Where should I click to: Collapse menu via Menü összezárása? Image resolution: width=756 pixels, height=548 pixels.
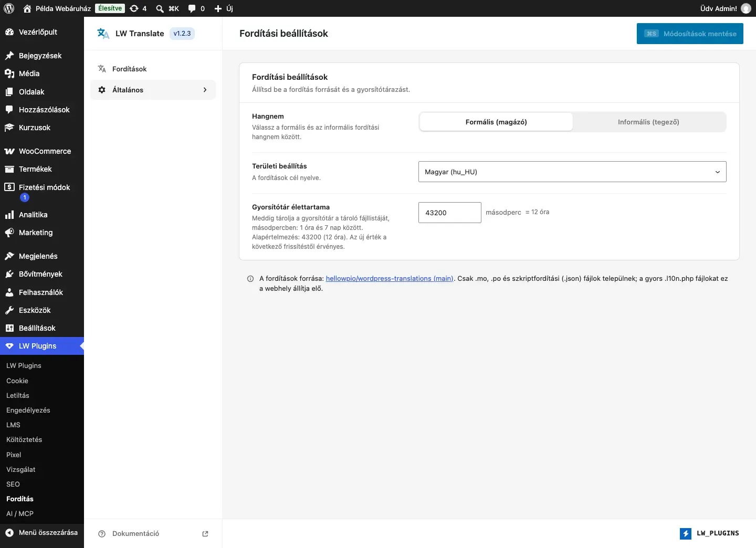coord(42,532)
